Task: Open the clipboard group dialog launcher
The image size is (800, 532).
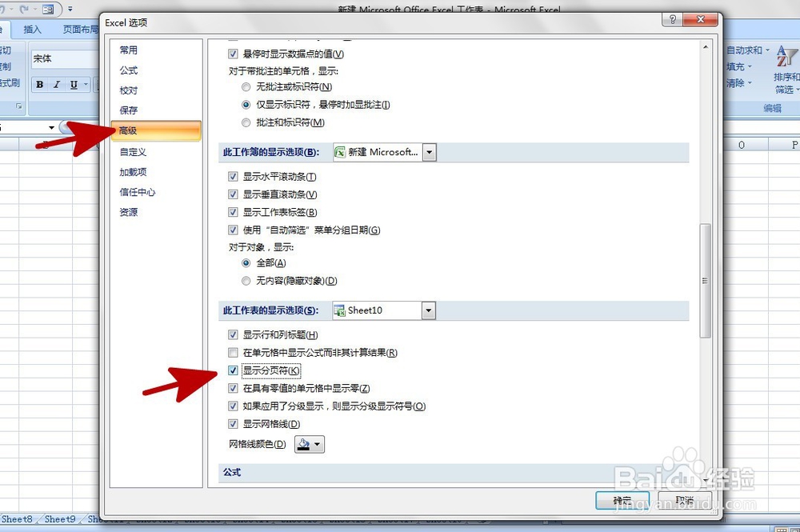Action: tap(19, 106)
